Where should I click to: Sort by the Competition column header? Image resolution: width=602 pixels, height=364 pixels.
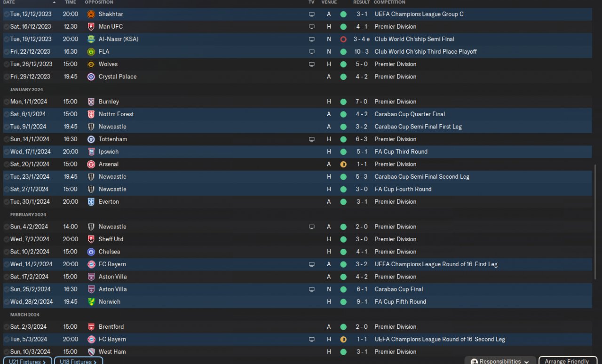tap(389, 2)
